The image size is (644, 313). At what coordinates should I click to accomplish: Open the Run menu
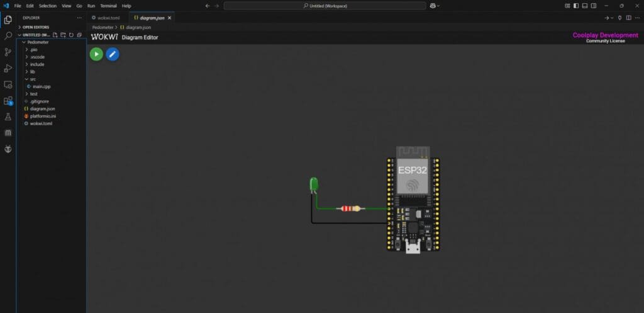91,6
